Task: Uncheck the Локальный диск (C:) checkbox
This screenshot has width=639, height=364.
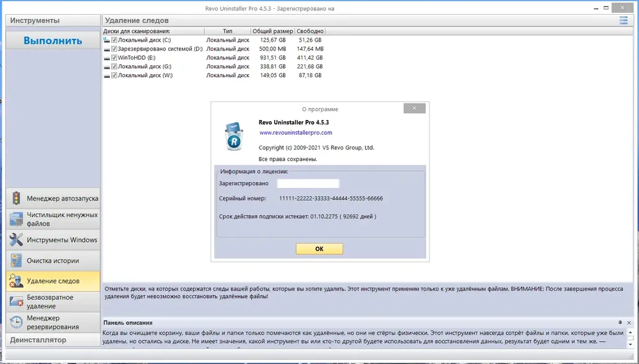Action: pyautogui.click(x=114, y=40)
